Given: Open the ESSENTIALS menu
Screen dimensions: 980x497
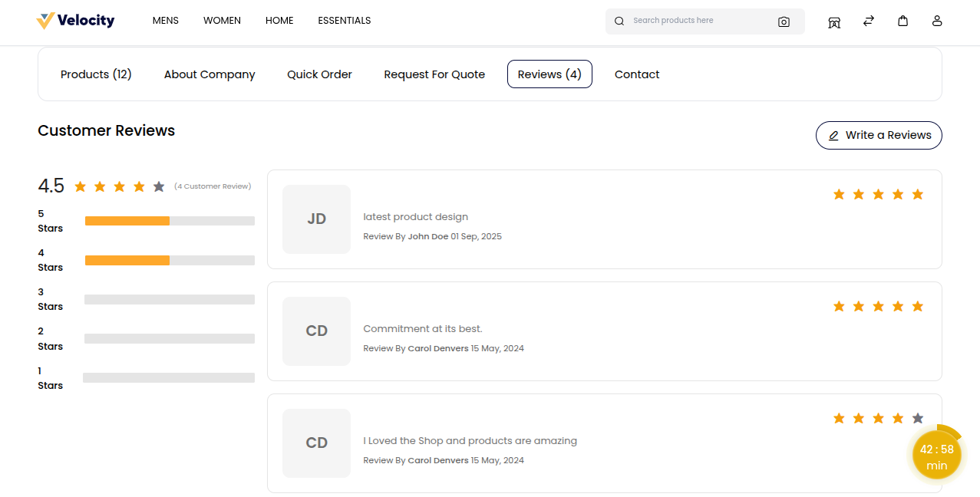Looking at the screenshot, I should pos(345,21).
